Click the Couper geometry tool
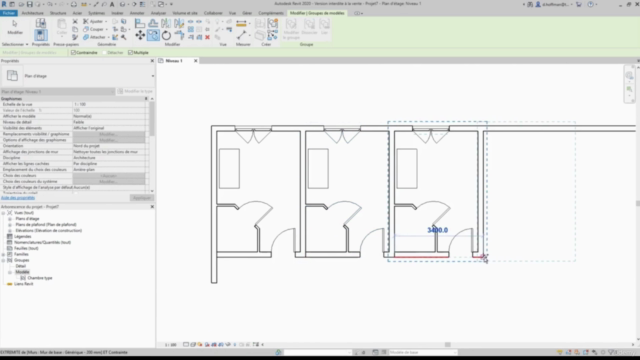The width and height of the screenshot is (640, 360). pos(94,29)
